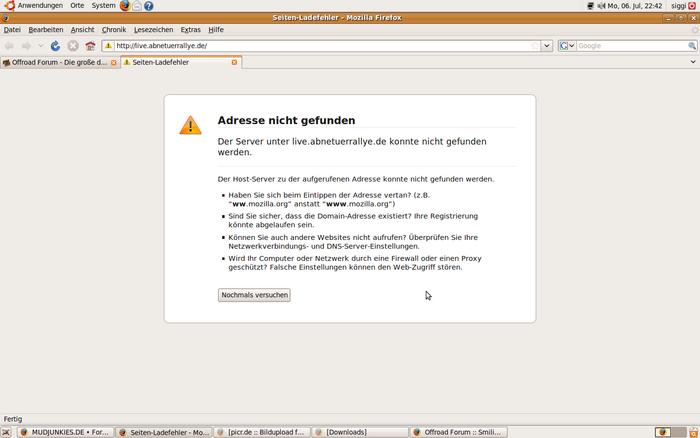Image resolution: width=700 pixels, height=438 pixels.
Task: Click into the URL address field
Action: point(321,46)
